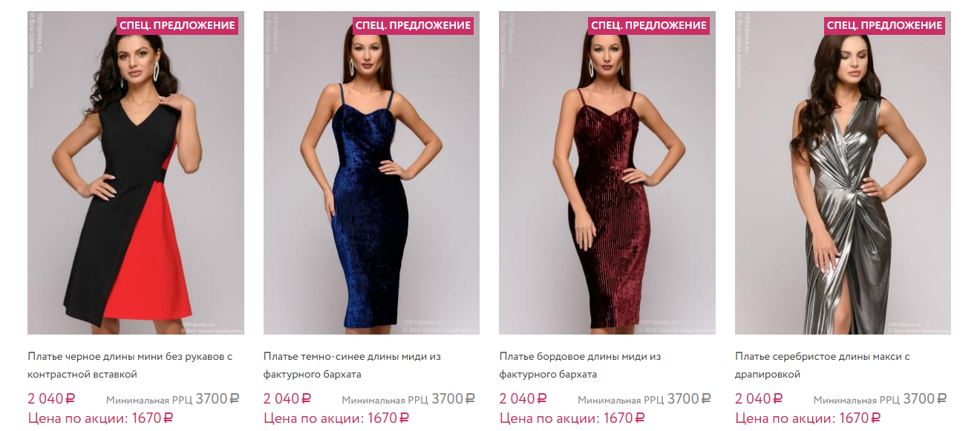Click 'Цена по акции: 1670' under the black dress
Viewport: 980px width, 431px height.
(x=100, y=418)
